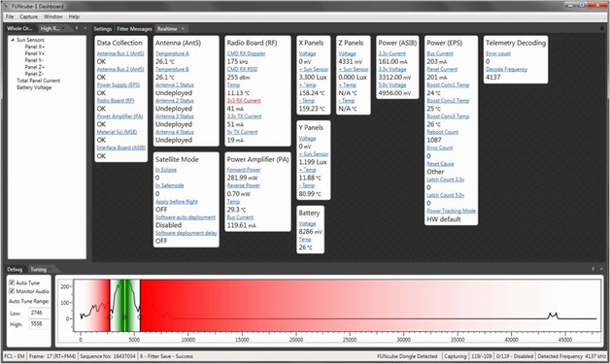610x364 pixels.
Task: Uncheck the Monitor Audio checkbox
Action: (x=12, y=291)
